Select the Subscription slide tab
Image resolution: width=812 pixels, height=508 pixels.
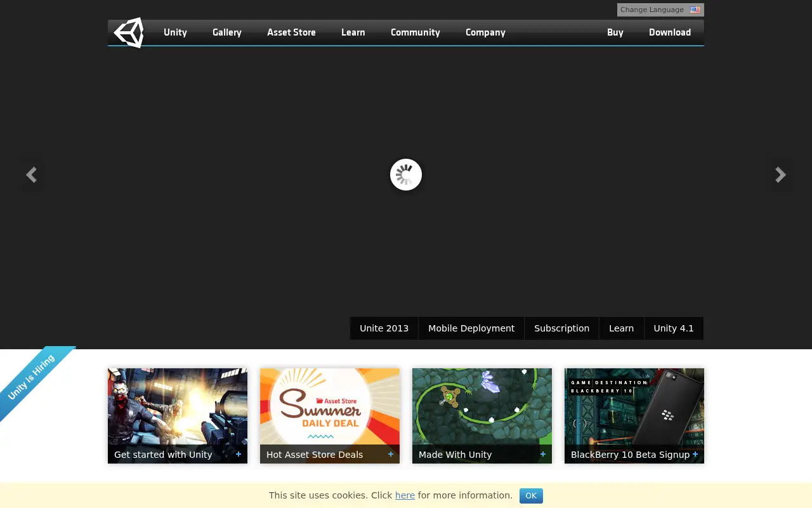(x=561, y=328)
